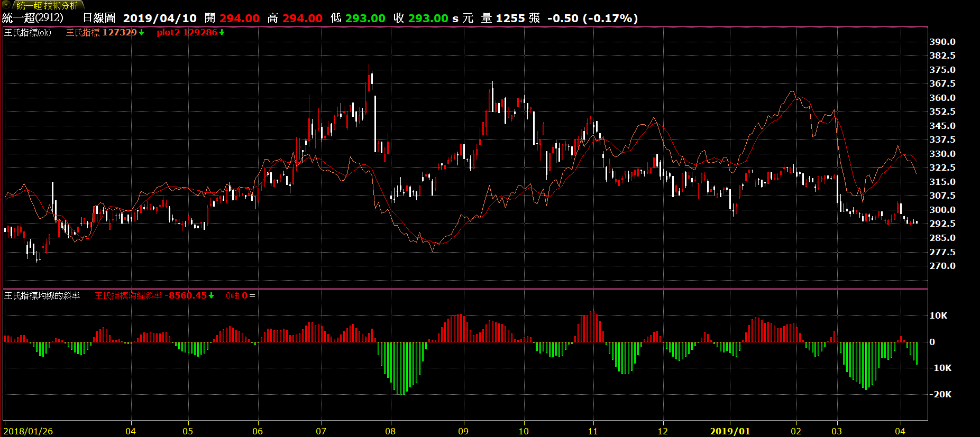
Task: Click the 2018/01/26 start date label
Action: (29, 431)
